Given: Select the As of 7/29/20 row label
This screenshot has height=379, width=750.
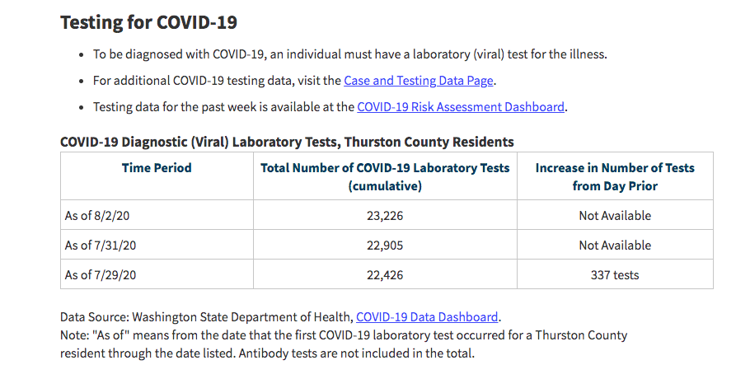Looking at the screenshot, I should 100,275.
